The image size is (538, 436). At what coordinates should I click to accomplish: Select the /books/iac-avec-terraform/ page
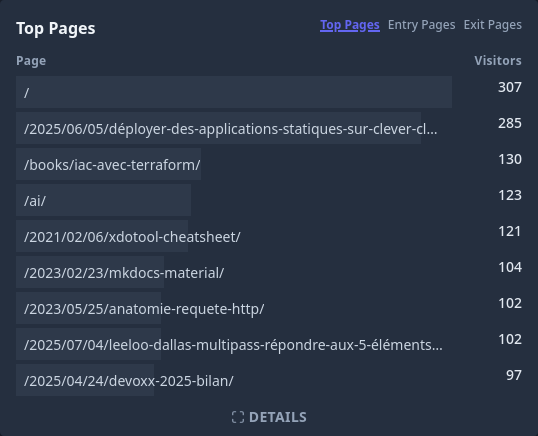pyautogui.click(x=112, y=165)
